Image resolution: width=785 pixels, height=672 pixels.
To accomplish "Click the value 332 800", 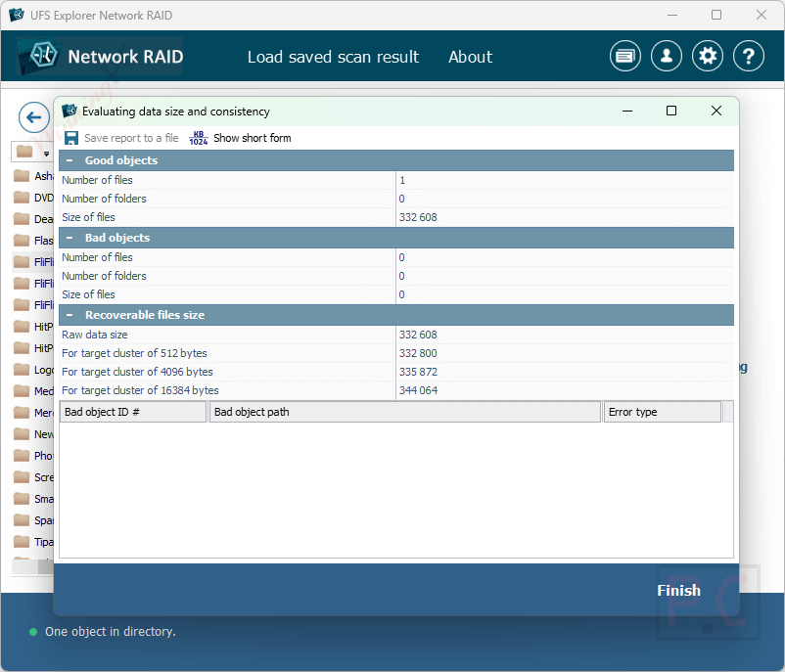I will (418, 353).
